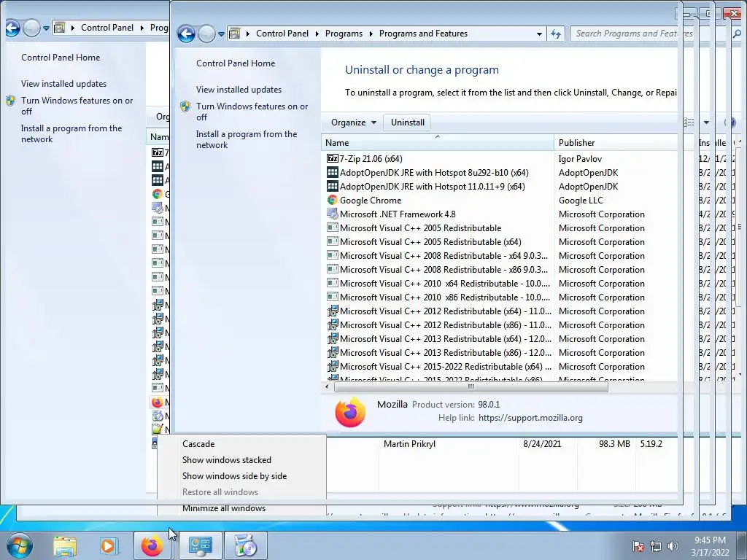This screenshot has width=747, height=560.
Task: Select the 7-Zip 21.06 (x64) icon
Action: point(332,158)
